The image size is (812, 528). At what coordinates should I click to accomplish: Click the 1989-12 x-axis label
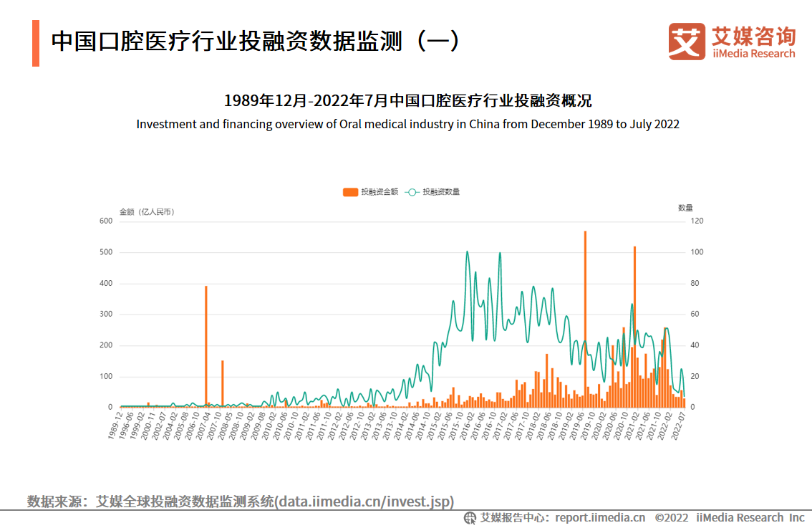coord(115,426)
